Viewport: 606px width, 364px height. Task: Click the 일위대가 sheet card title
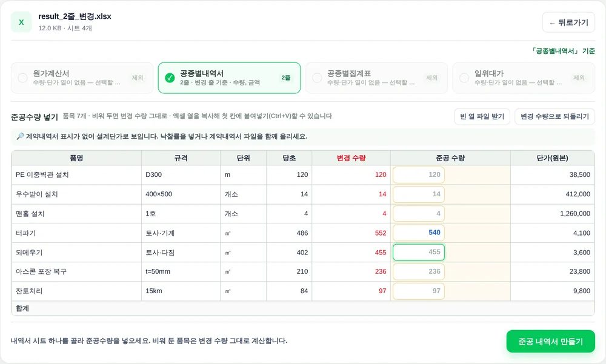[489, 73]
